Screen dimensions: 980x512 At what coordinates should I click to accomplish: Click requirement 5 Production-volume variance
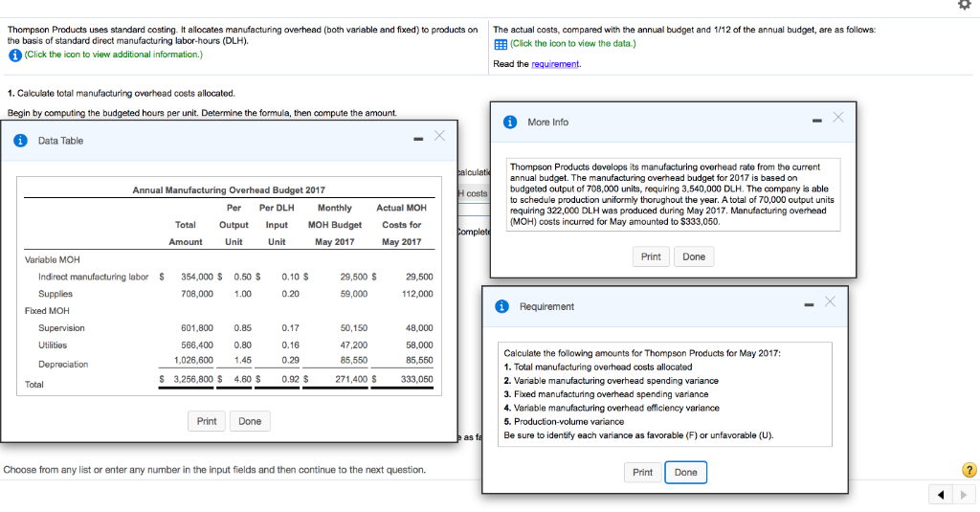tap(564, 421)
